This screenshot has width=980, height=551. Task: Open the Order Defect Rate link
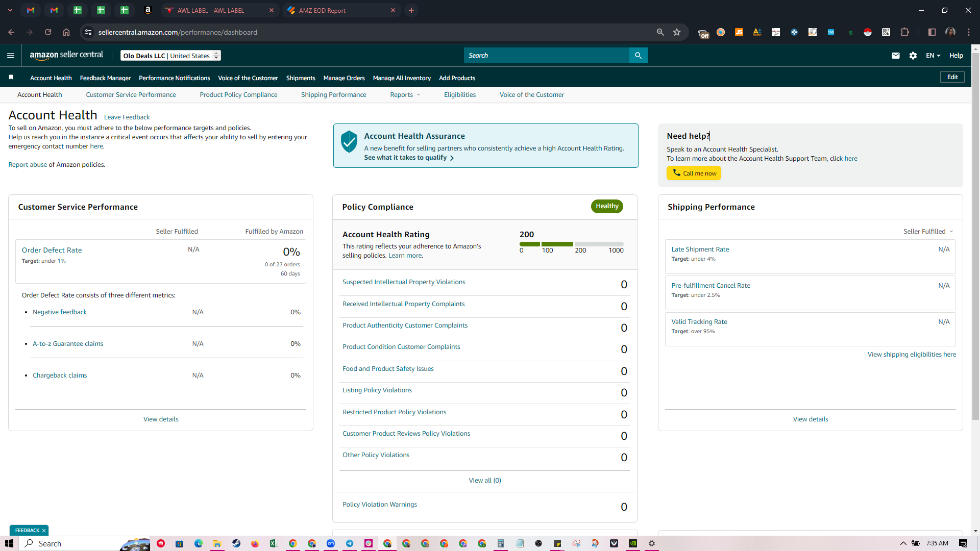[x=52, y=250]
